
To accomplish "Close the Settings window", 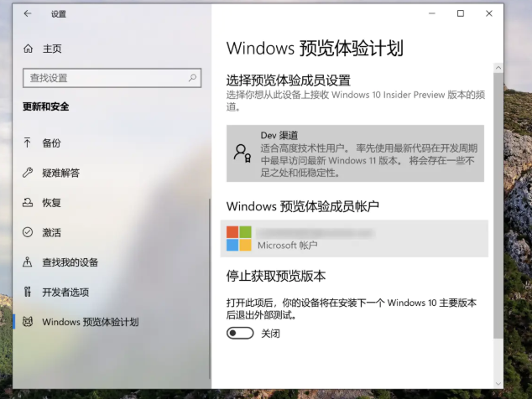I will (x=489, y=13).
